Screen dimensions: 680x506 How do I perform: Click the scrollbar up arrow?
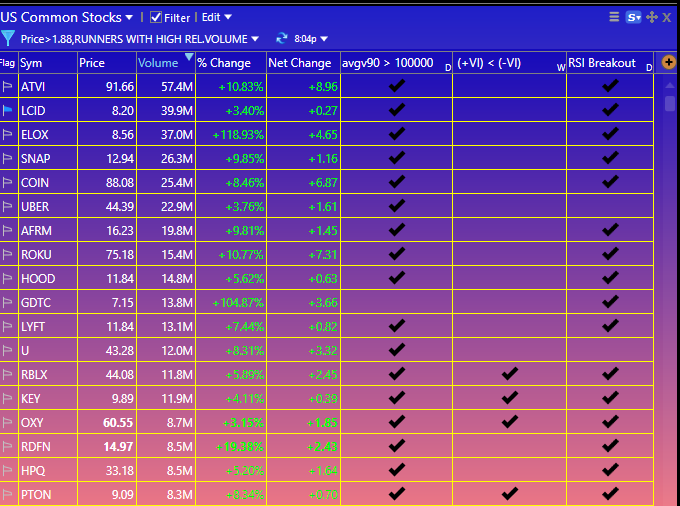[670, 85]
